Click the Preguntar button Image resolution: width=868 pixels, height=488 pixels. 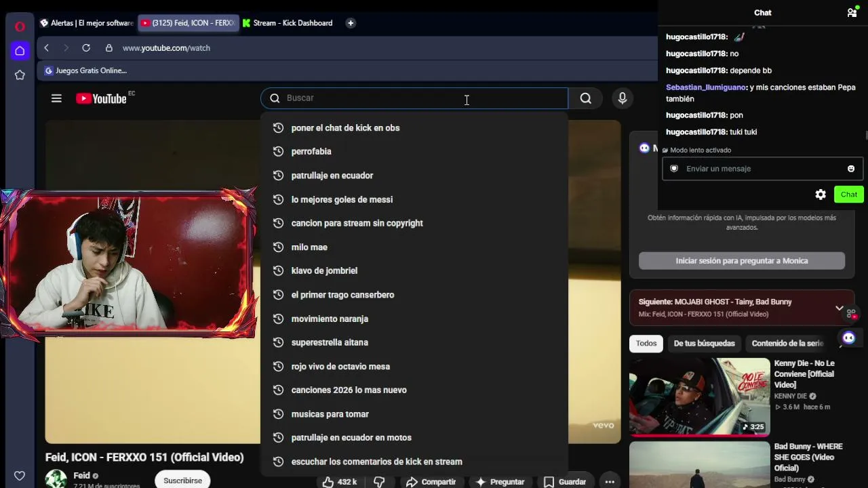point(500,482)
